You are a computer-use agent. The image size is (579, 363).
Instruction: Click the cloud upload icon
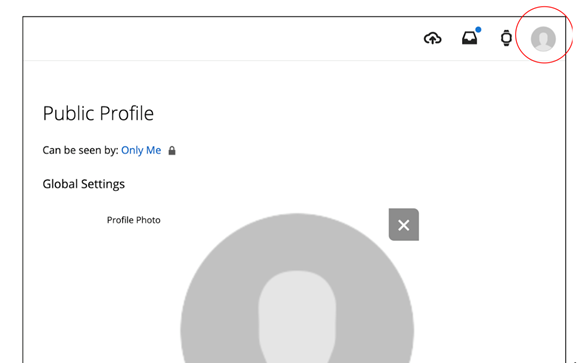[432, 38]
